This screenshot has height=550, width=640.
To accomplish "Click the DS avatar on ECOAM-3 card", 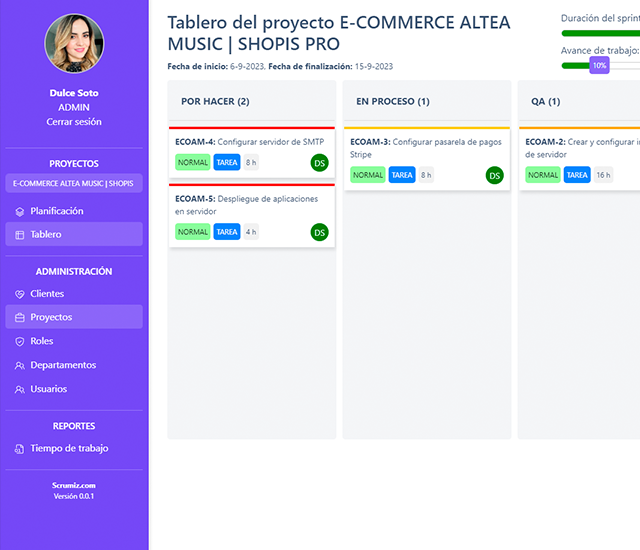I will [x=494, y=175].
